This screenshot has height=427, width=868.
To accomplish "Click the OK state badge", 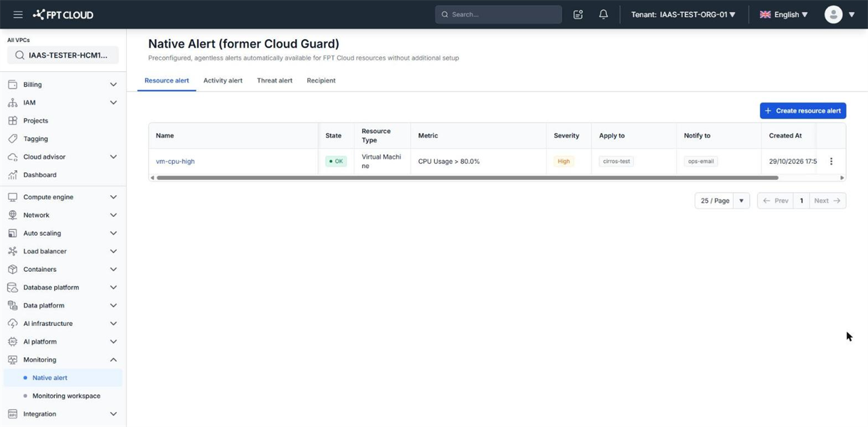I will click(x=336, y=161).
